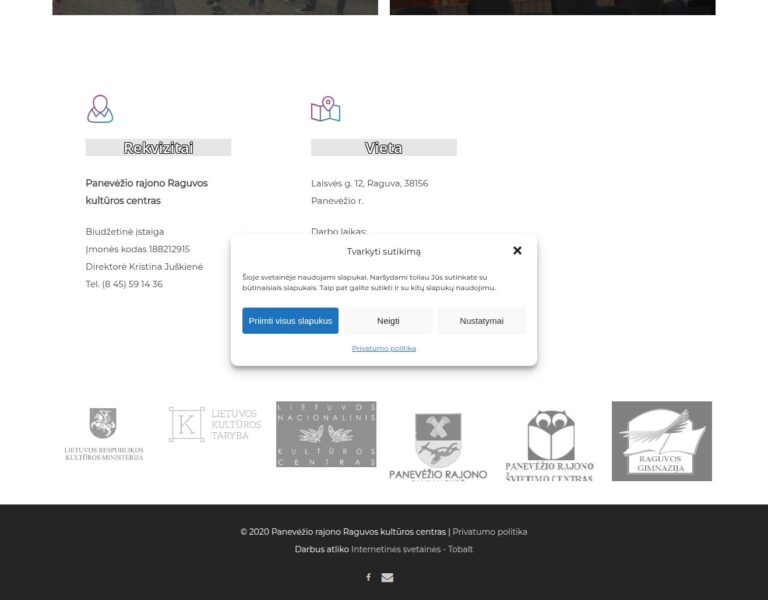Screen dimensions: 768x600
Task: Select the phone number Tel. (8 45) 59 14 36
Action: [x=124, y=284]
